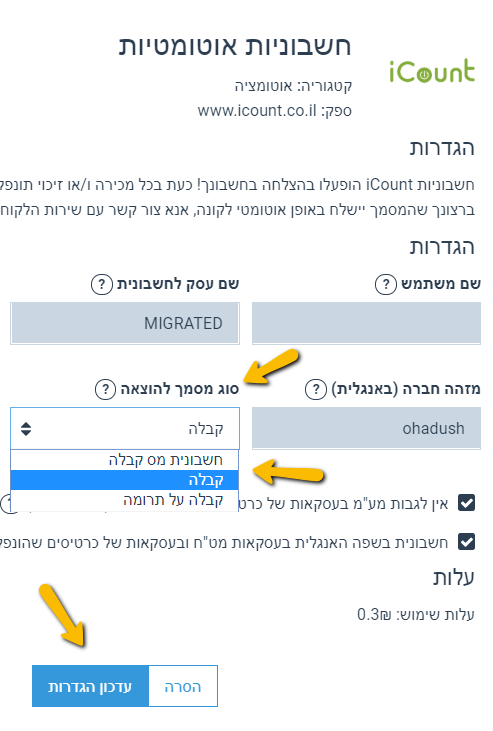The width and height of the screenshot is (493, 731).
Task: Toggle the חשבונית בשפה האנגלית checkbox
Action: pos(466,542)
